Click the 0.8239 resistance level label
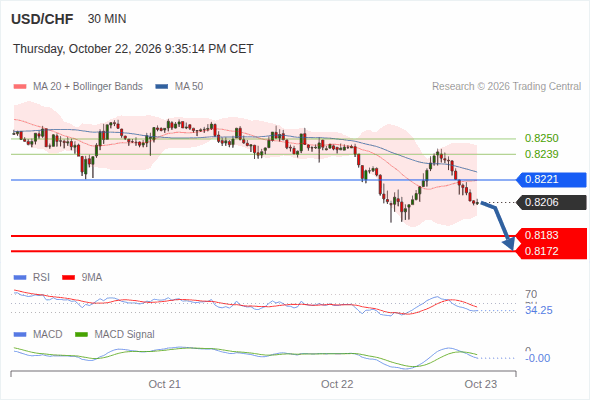The height and width of the screenshot is (400, 590). tap(541, 154)
